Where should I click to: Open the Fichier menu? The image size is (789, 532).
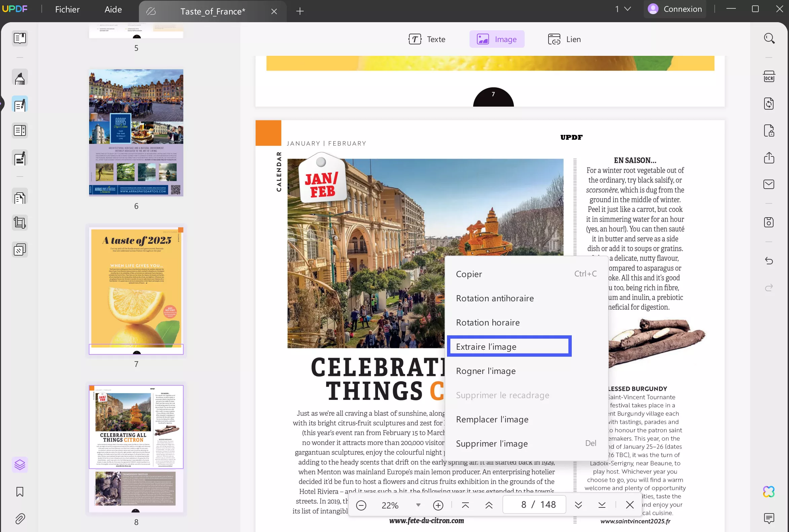pyautogui.click(x=67, y=9)
